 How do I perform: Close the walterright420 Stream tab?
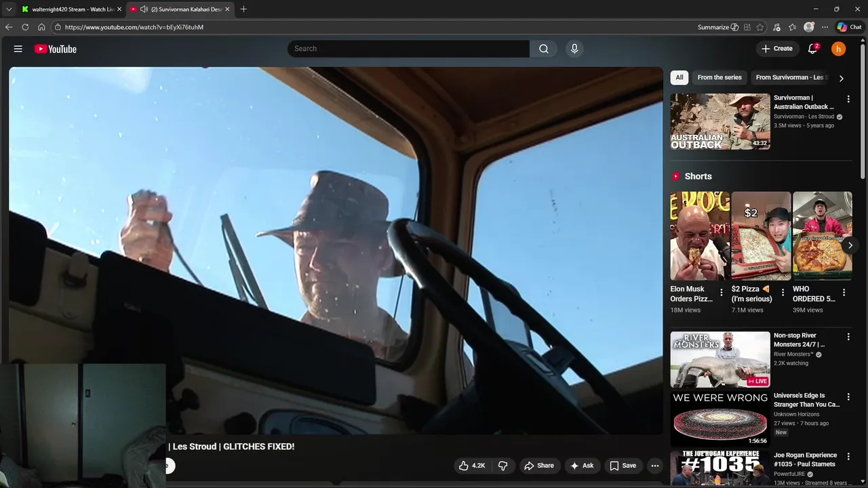119,9
